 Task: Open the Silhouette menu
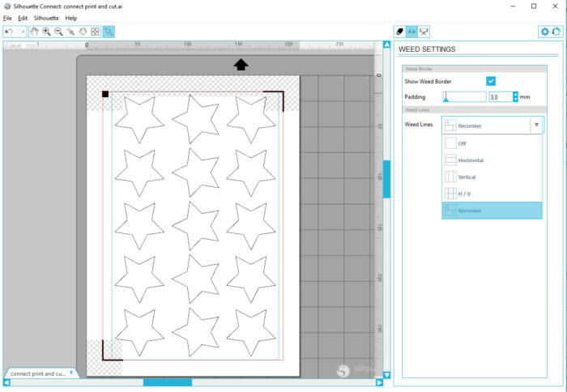46,18
